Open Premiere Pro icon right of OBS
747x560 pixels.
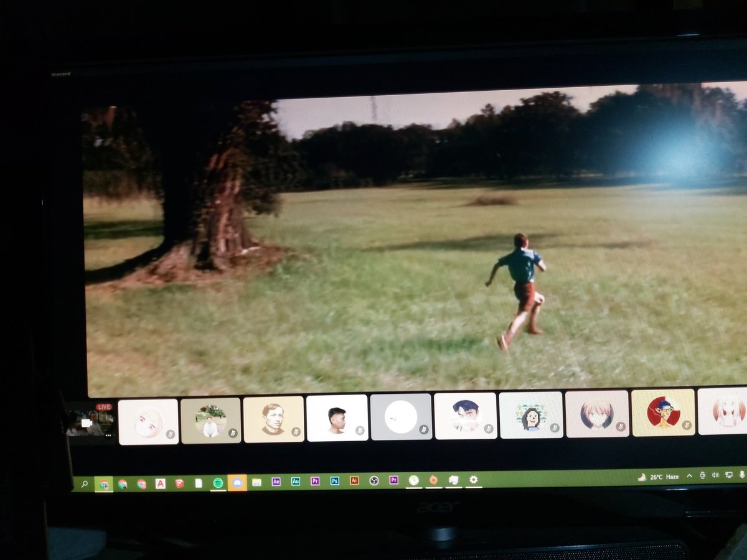pyautogui.click(x=393, y=480)
